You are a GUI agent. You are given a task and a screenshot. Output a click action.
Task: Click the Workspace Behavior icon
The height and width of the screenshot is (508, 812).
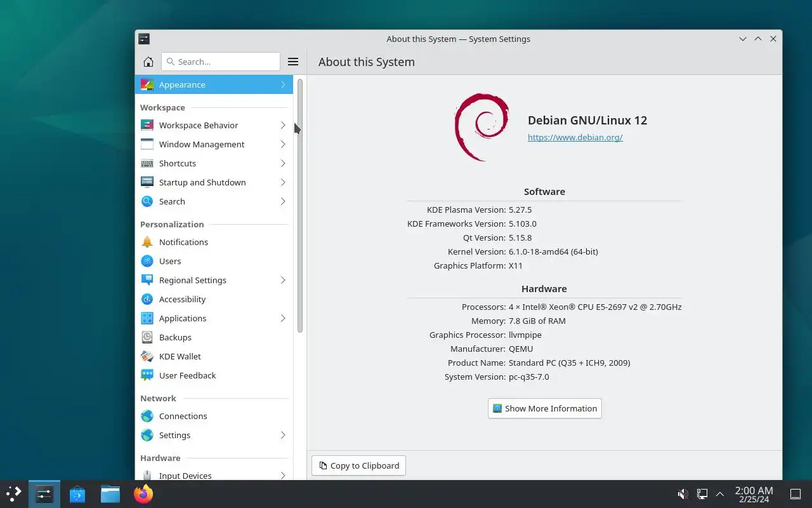point(147,125)
